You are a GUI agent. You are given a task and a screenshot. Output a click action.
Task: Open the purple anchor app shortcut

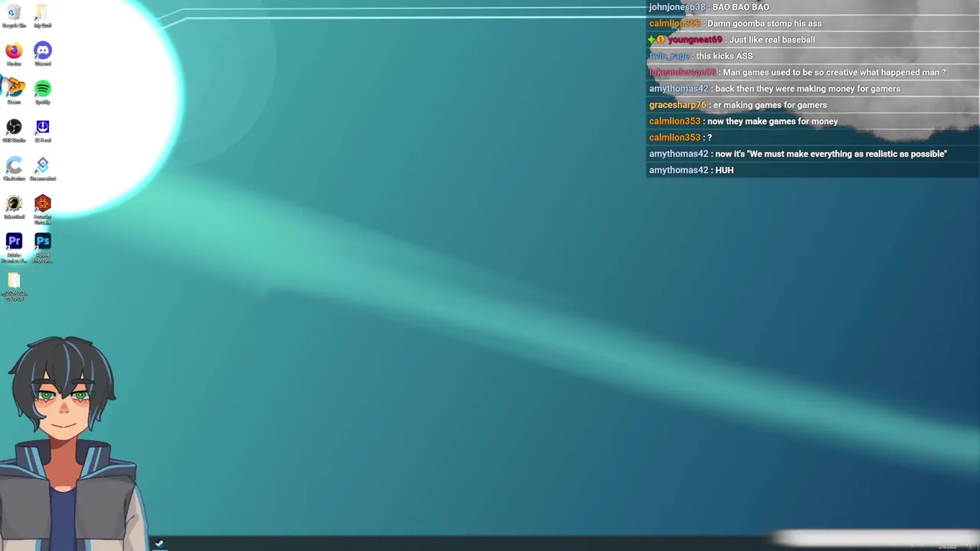pyautogui.click(x=43, y=130)
